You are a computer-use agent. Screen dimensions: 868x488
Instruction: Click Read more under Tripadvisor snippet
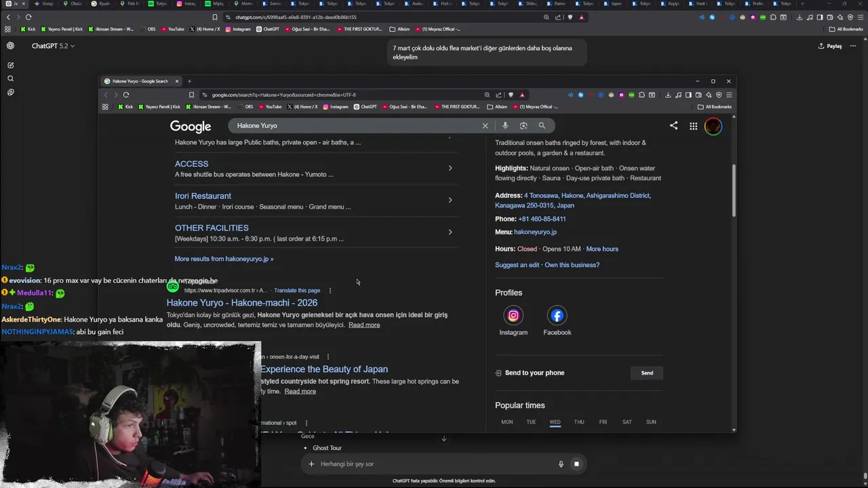tap(364, 325)
